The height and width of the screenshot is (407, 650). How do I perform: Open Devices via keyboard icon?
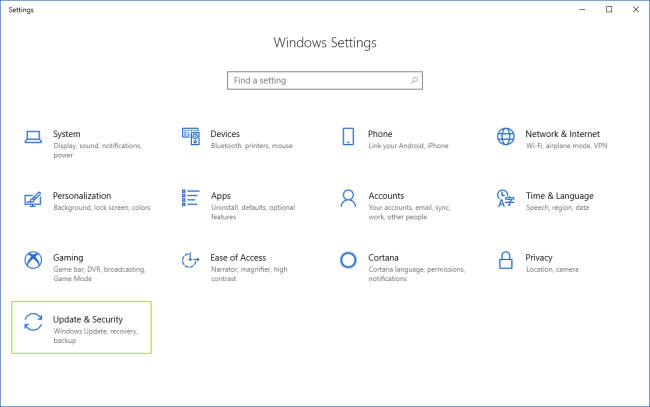(190, 136)
